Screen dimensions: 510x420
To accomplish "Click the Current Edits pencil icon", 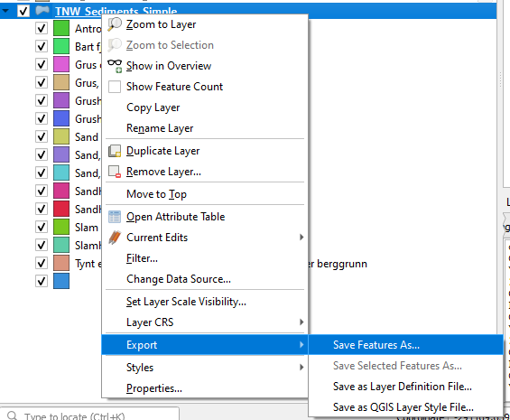I will point(115,238).
